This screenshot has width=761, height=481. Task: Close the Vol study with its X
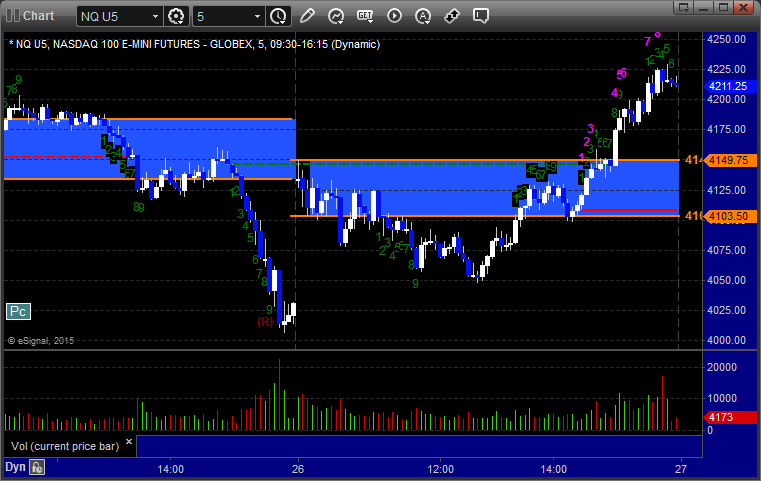[x=129, y=441]
